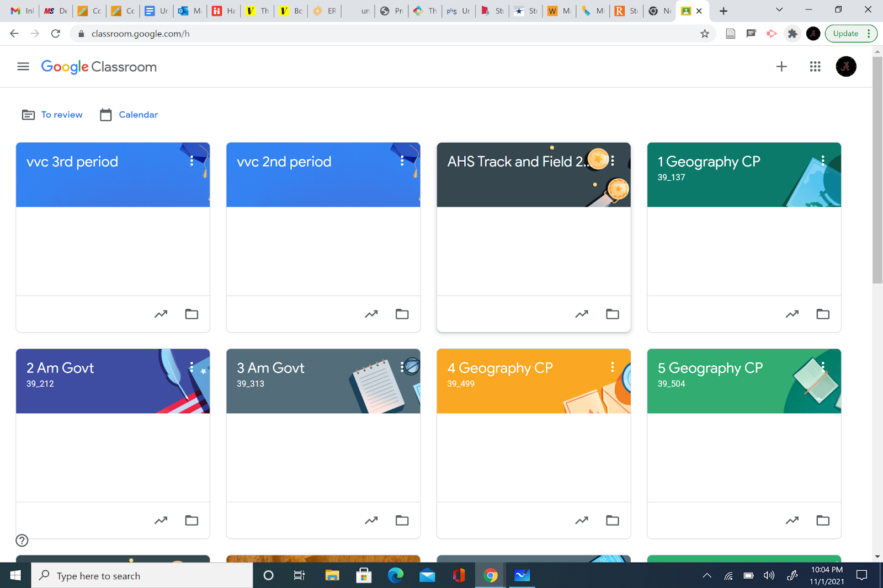Open Drive folder for 4 Geography CP
Viewport: 883px width, 588px height.
[x=613, y=520]
